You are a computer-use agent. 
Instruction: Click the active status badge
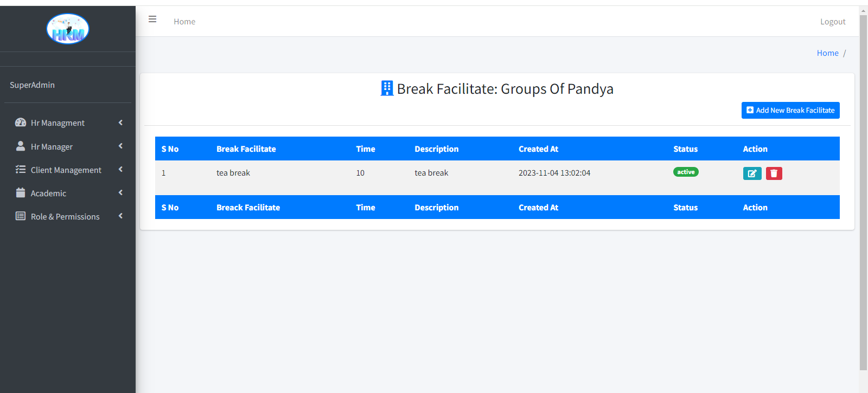coord(686,172)
